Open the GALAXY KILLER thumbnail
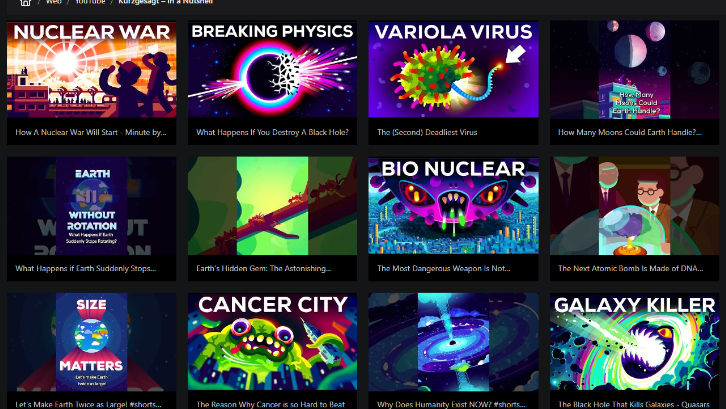 (634, 342)
